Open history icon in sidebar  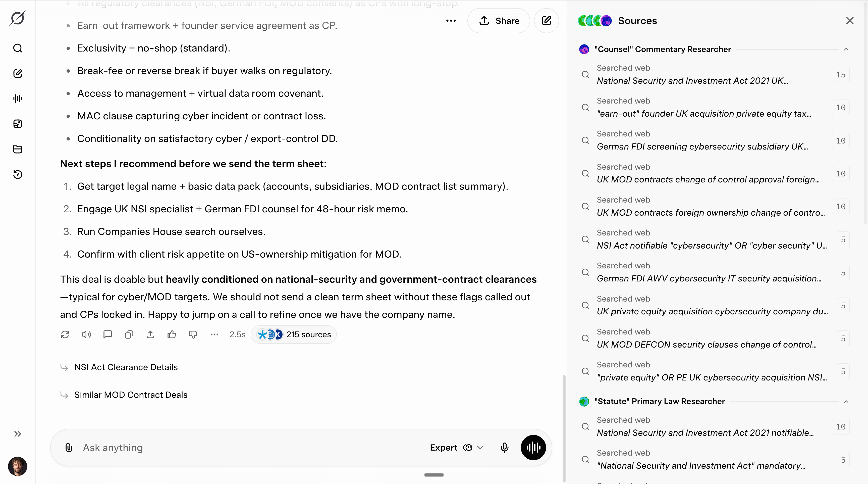click(18, 174)
